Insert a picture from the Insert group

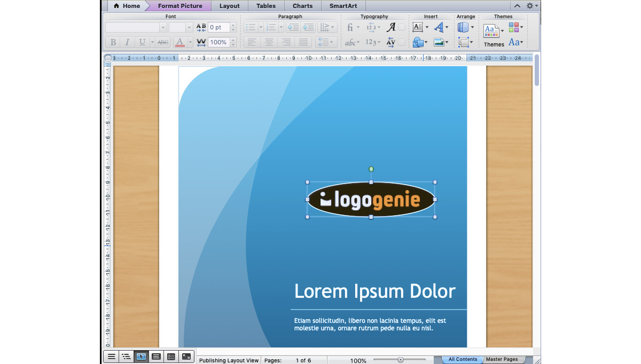440,42
